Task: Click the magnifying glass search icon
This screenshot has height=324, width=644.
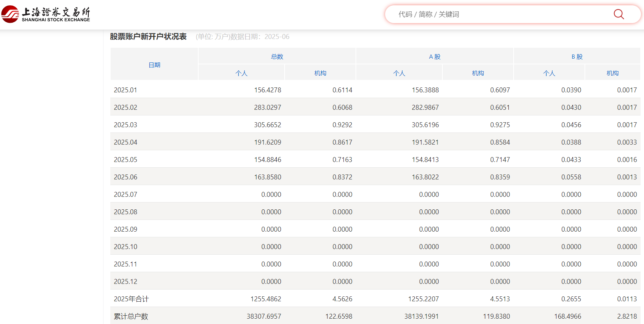Action: pyautogui.click(x=619, y=14)
